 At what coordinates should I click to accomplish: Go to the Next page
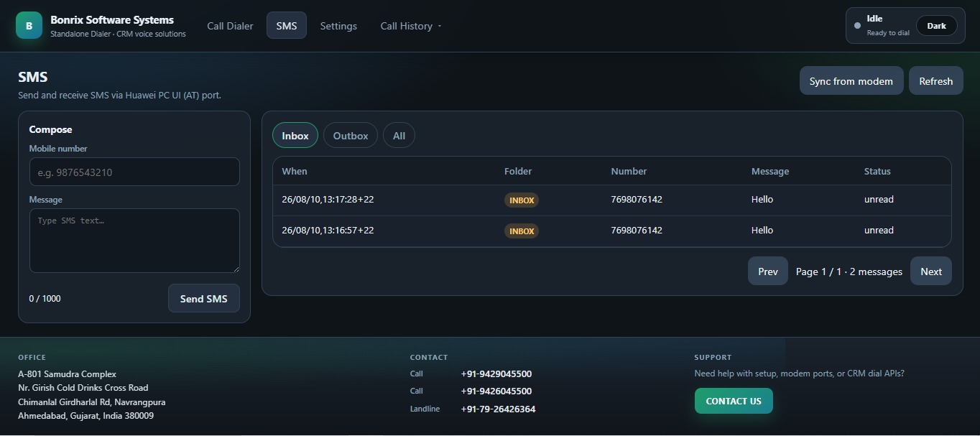[x=931, y=272]
